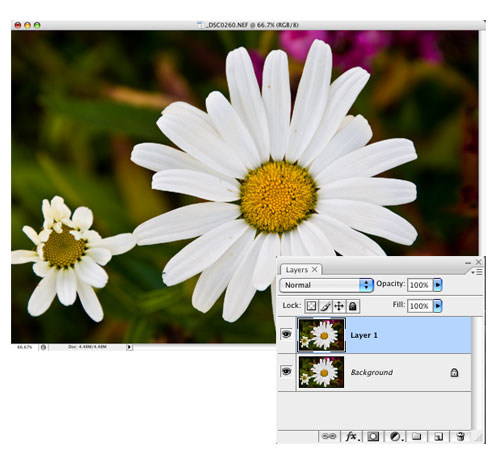This screenshot has width=500, height=459.
Task: Create a new layer group folder
Action: (x=416, y=436)
